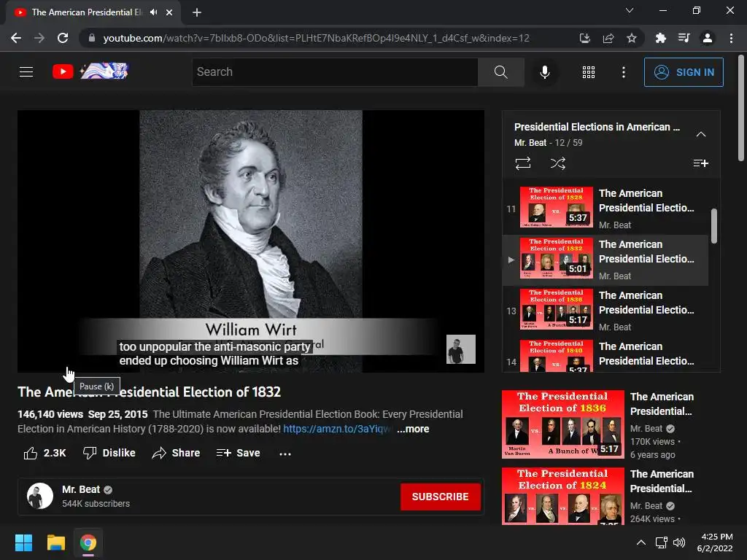This screenshot has width=747, height=560.
Task: Click the playlist title Presidential Elections in American
Action: pyautogui.click(x=597, y=127)
